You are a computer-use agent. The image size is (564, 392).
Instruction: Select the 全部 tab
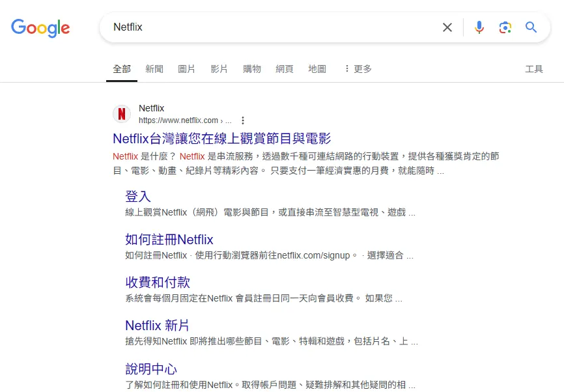122,69
